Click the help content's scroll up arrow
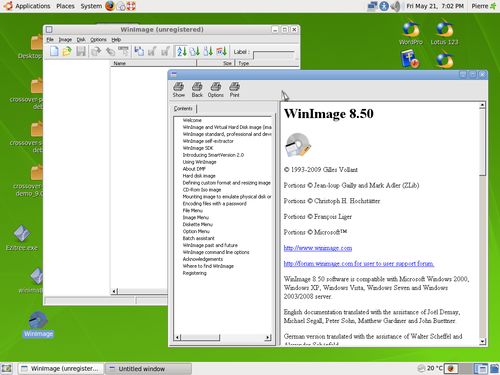 click(x=482, y=105)
